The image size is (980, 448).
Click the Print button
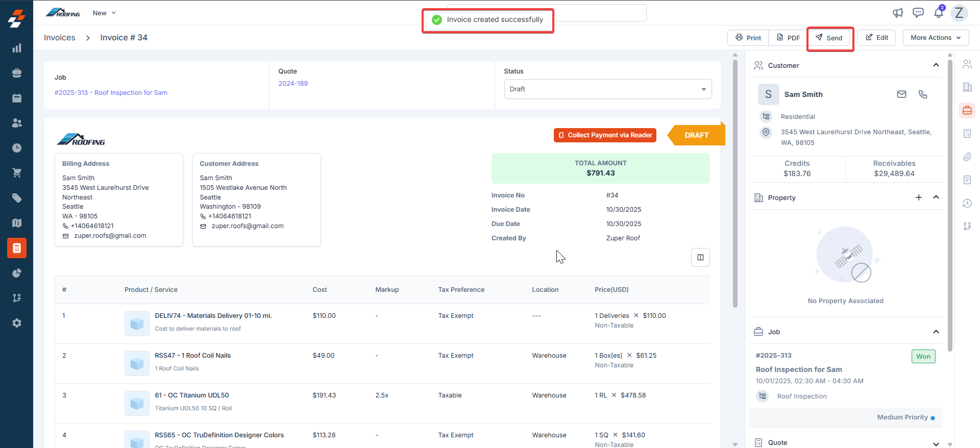click(x=748, y=38)
